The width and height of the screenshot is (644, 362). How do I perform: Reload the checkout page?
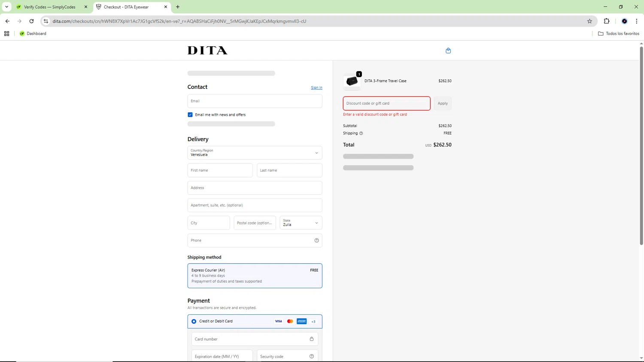pyautogui.click(x=31, y=21)
